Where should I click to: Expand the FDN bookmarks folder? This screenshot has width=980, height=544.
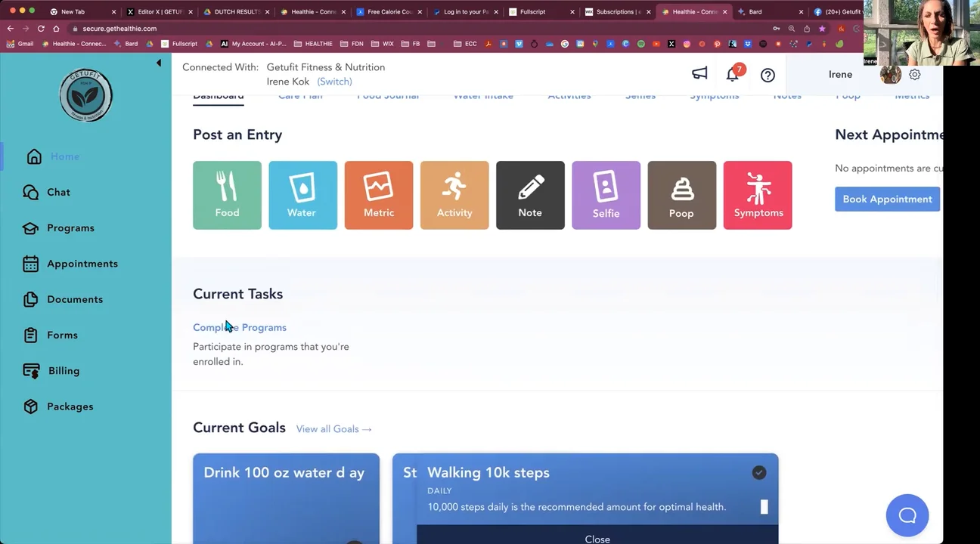(x=353, y=44)
